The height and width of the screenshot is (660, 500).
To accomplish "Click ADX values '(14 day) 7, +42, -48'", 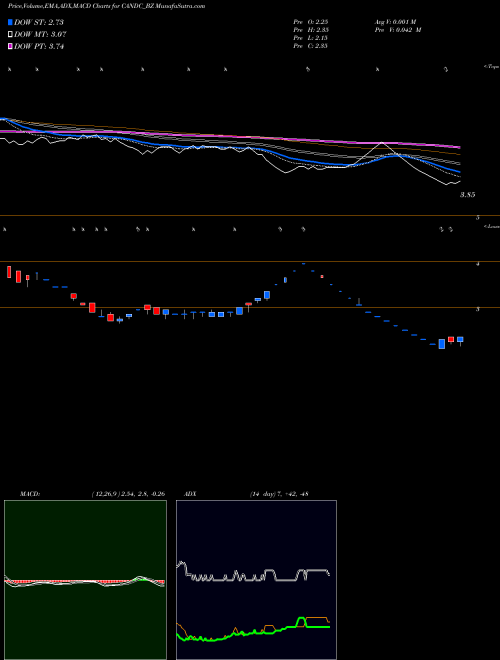I will tap(279, 494).
